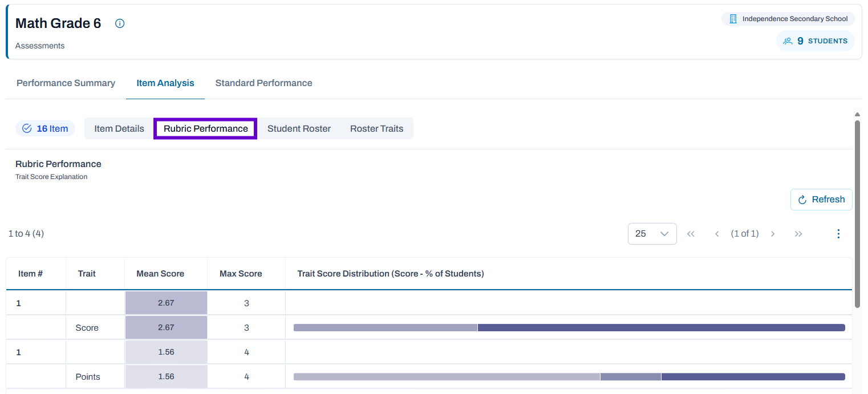Switch to the Performance Summary tab
This screenshot has height=394, width=868.
[x=66, y=83]
